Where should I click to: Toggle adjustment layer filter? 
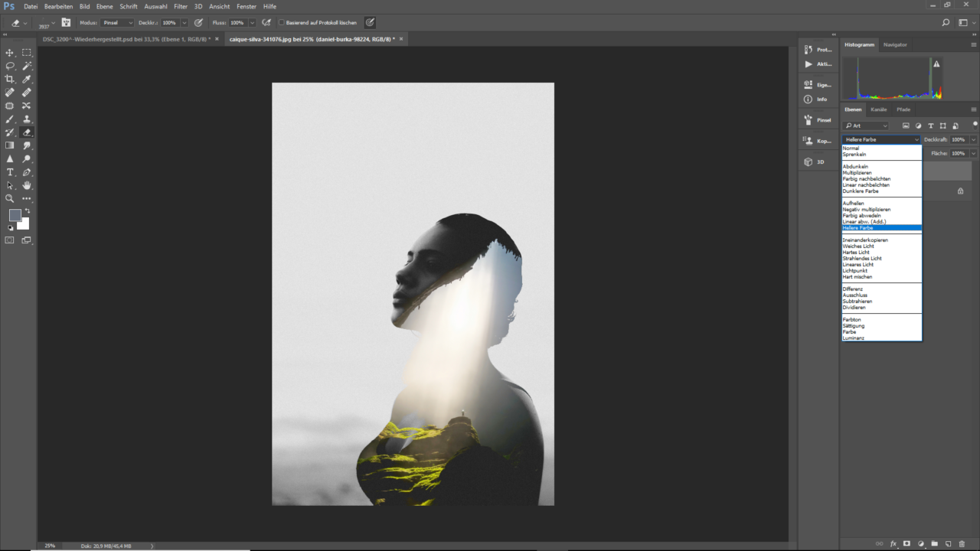coord(918,126)
